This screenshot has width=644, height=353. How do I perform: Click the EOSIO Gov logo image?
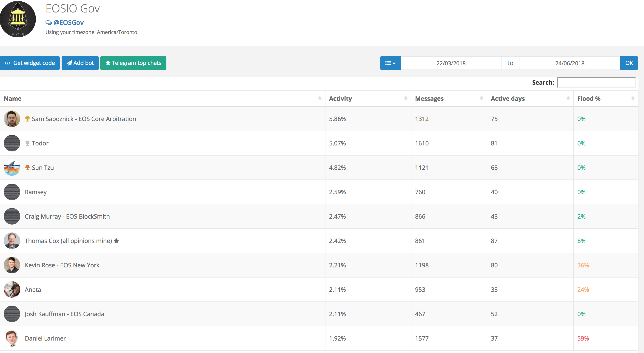17,19
